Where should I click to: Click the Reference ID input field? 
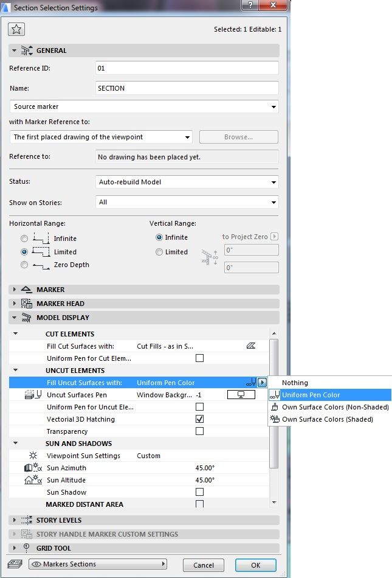(187, 68)
